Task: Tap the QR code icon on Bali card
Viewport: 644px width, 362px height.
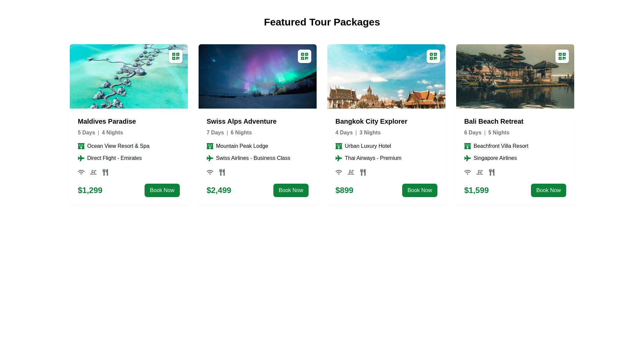Action: coord(562,56)
